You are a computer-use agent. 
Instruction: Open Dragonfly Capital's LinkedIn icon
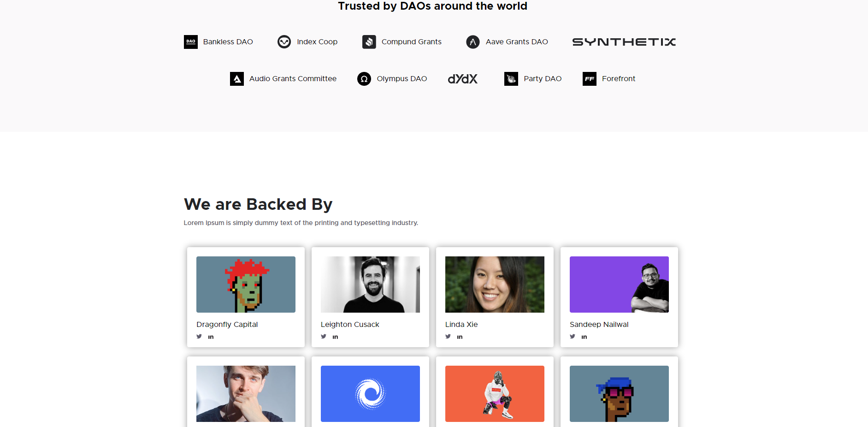(x=211, y=337)
